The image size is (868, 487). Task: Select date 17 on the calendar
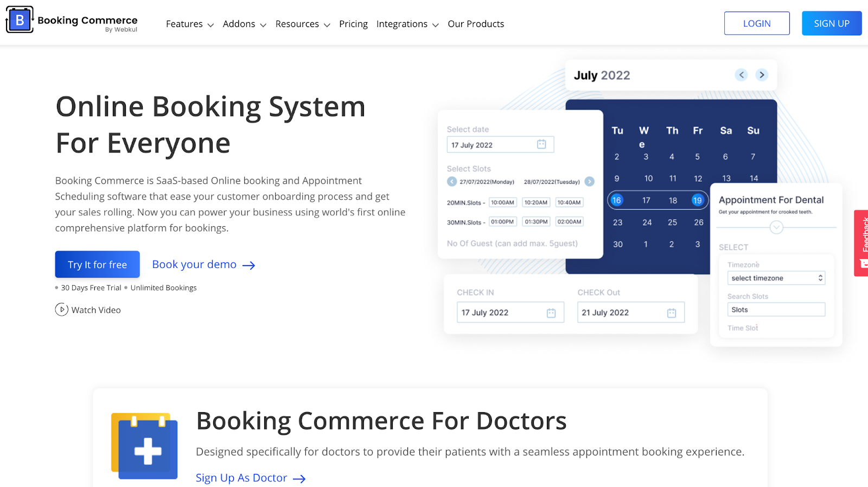tap(646, 200)
